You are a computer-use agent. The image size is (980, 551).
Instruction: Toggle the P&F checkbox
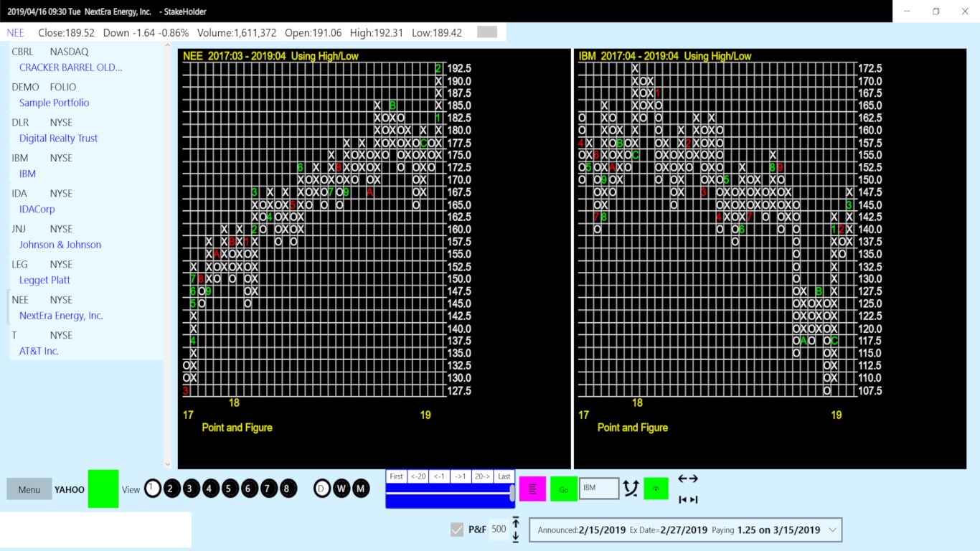pyautogui.click(x=457, y=529)
